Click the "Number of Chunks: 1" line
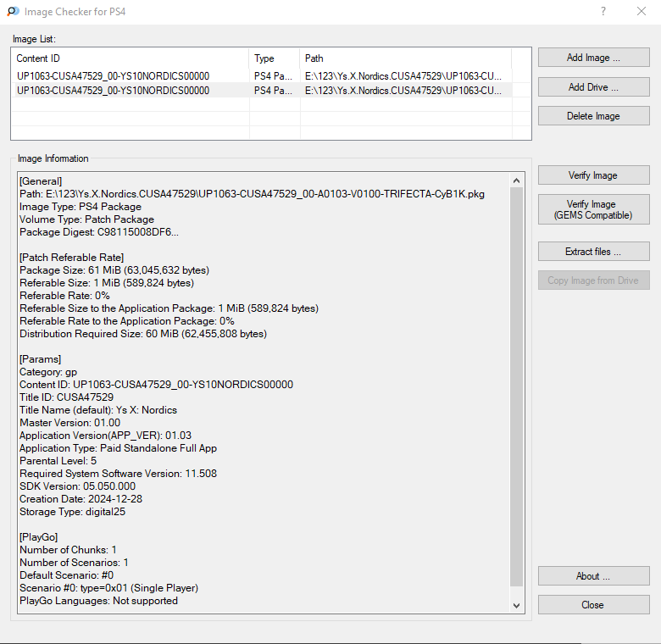The image size is (661, 644). pyautogui.click(x=69, y=550)
